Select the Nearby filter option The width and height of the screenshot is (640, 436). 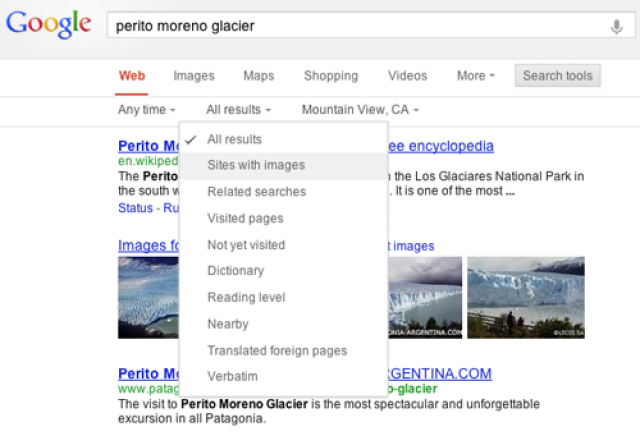coord(283,324)
